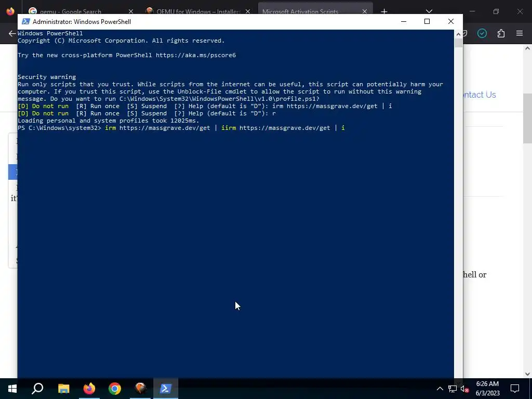
Task: Click the PowerShell scrollbar up arrow
Action: pyautogui.click(x=458, y=34)
